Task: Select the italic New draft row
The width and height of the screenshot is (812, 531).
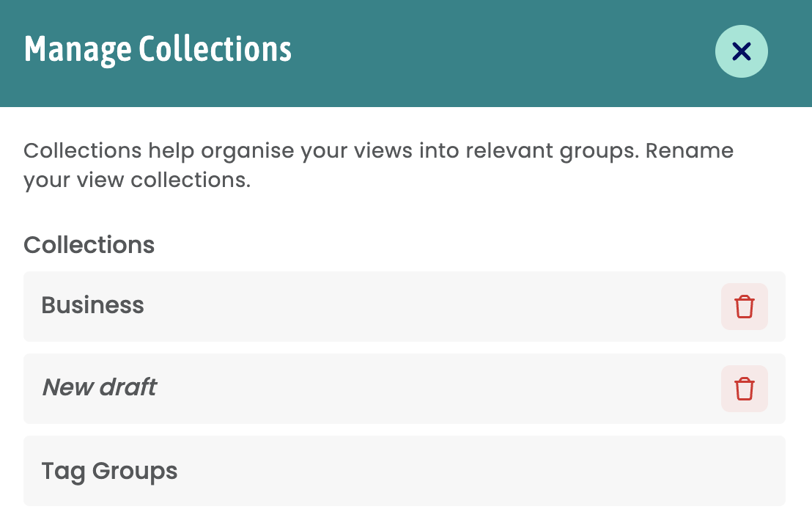Action: pos(405,389)
